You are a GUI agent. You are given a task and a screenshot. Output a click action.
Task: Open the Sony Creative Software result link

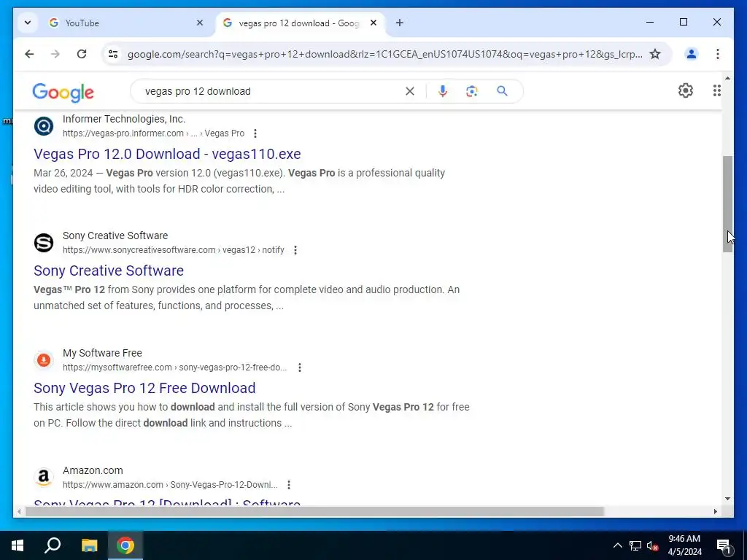(x=109, y=271)
